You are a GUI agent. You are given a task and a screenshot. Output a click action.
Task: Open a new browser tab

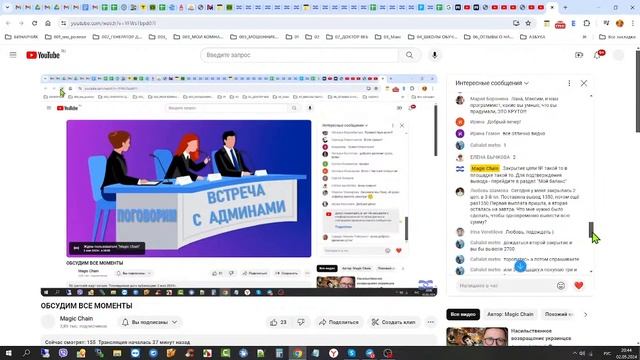click(565, 7)
